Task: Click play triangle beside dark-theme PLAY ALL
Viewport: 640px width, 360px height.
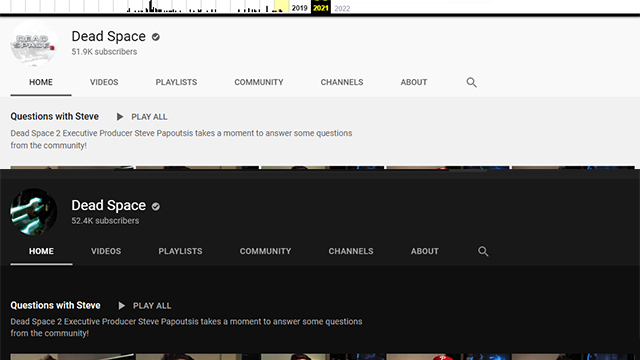Action: 121,306
